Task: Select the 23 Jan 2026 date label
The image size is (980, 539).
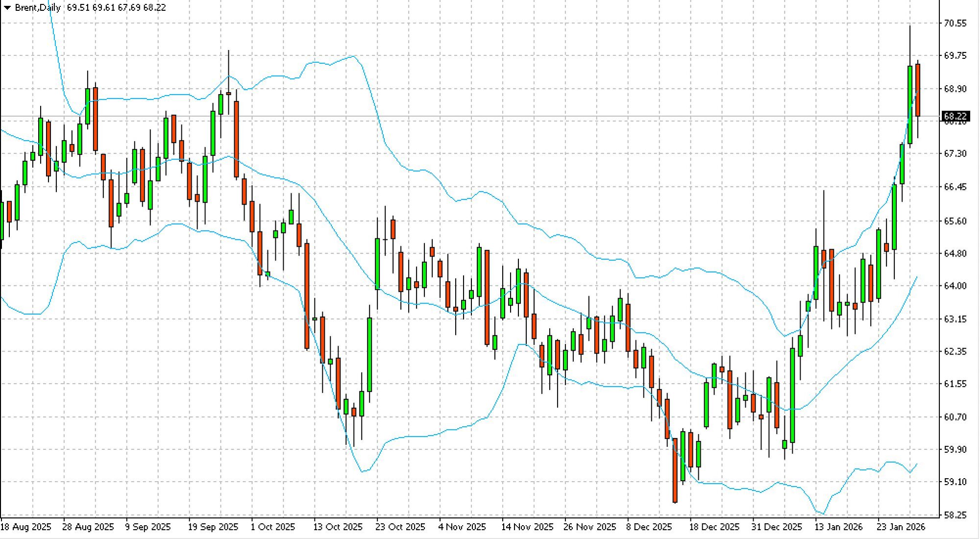Action: [x=901, y=527]
